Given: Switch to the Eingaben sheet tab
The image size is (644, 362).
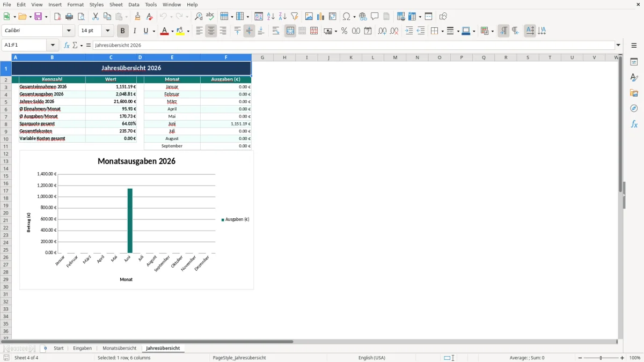Looking at the screenshot, I should click(x=82, y=349).
